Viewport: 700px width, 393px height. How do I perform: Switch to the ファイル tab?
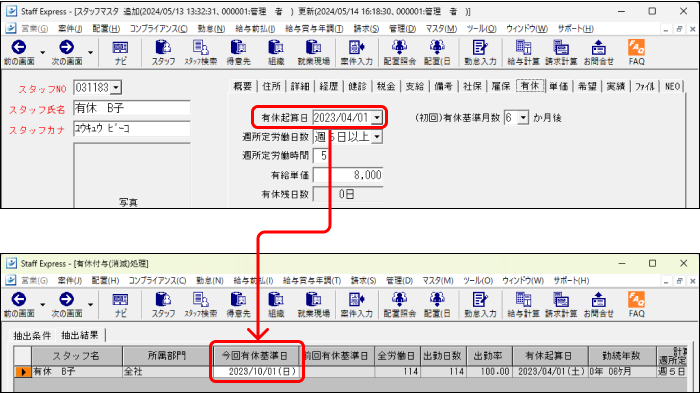point(645,86)
